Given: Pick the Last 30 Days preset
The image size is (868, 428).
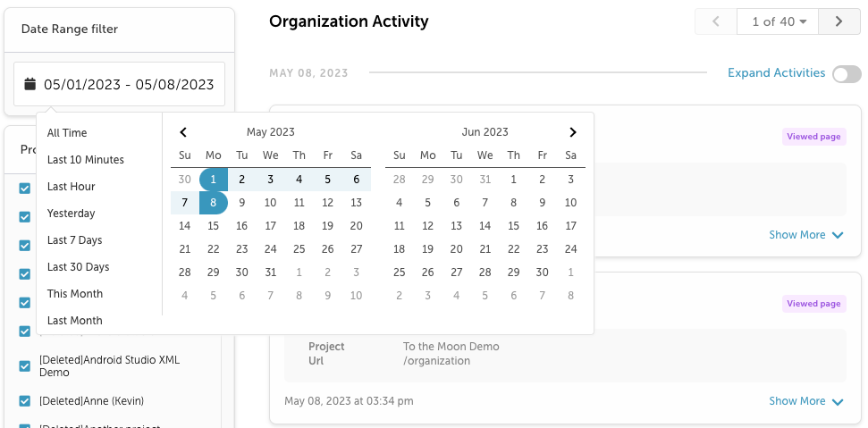Looking at the screenshot, I should click(x=78, y=267).
